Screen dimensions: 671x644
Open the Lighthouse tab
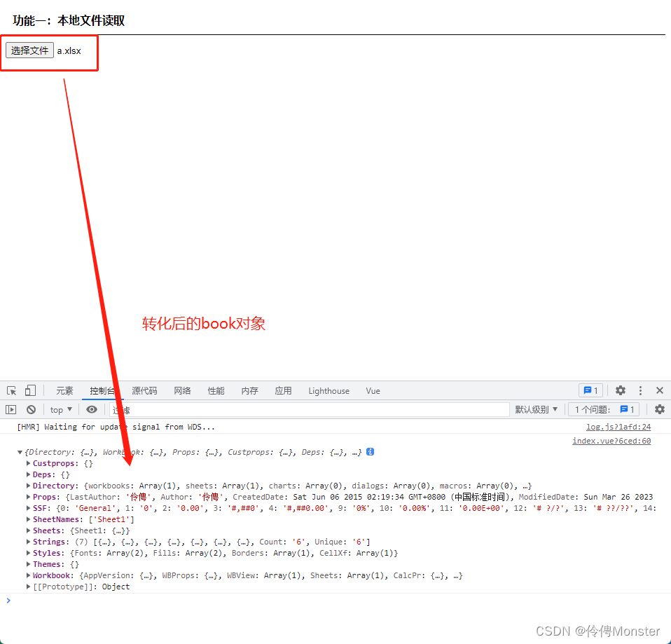[328, 391]
